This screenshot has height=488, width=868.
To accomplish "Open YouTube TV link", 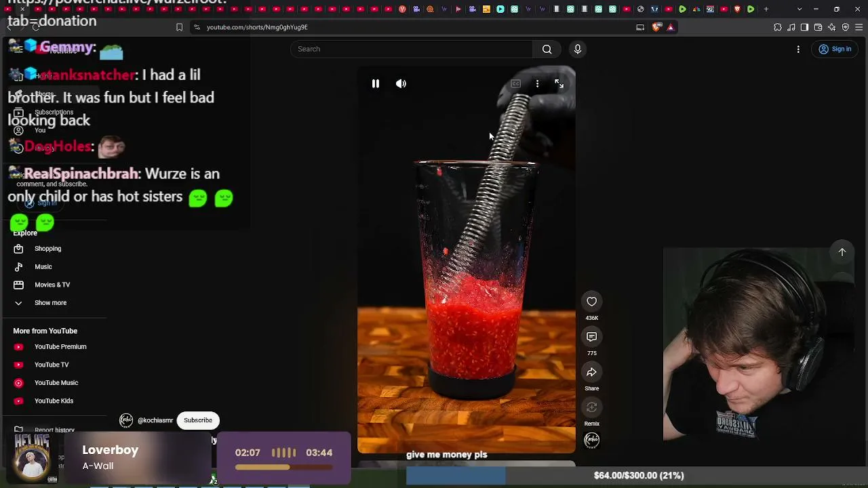I will click(x=52, y=365).
